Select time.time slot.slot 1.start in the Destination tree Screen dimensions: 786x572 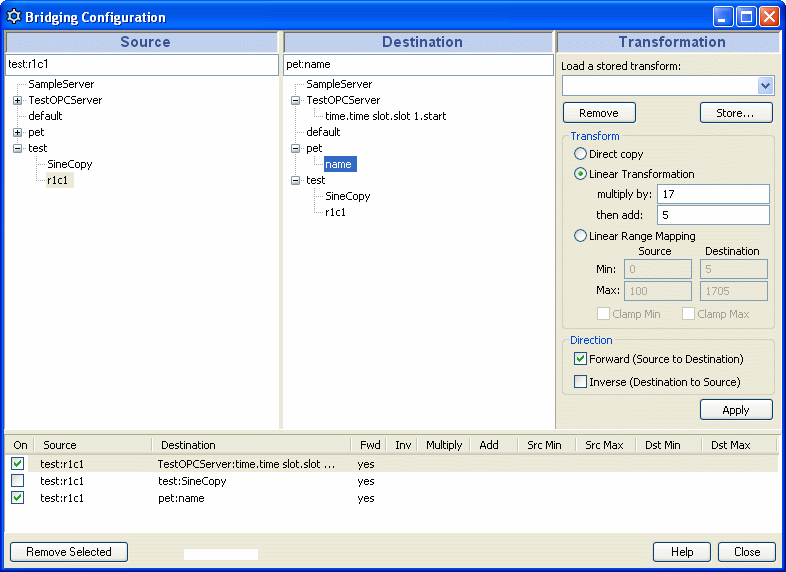pyautogui.click(x=385, y=116)
